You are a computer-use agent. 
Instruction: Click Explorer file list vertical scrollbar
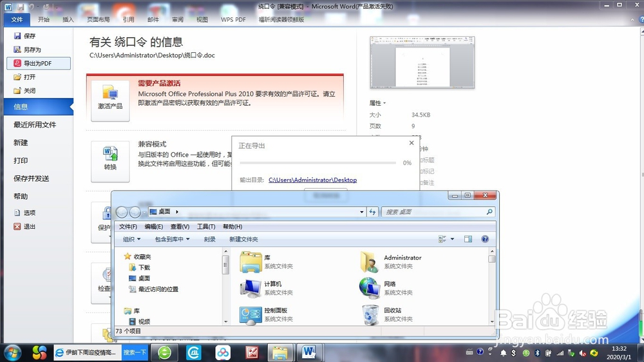pos(491,287)
